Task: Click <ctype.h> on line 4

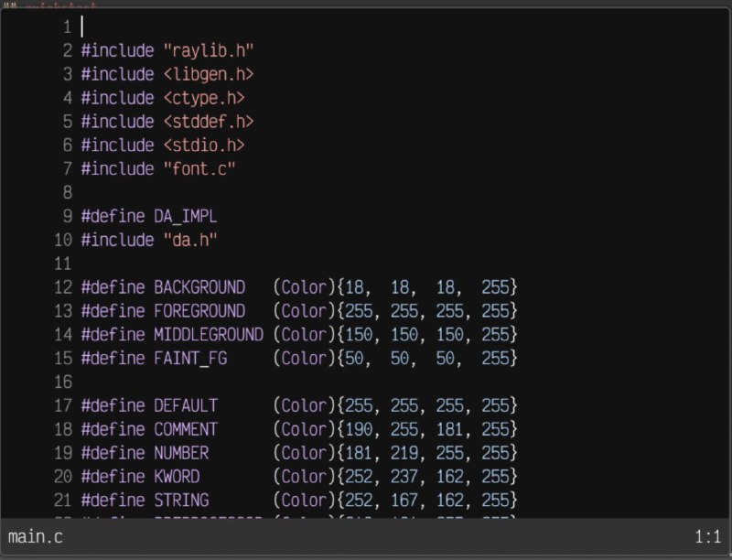Action: [x=204, y=98]
